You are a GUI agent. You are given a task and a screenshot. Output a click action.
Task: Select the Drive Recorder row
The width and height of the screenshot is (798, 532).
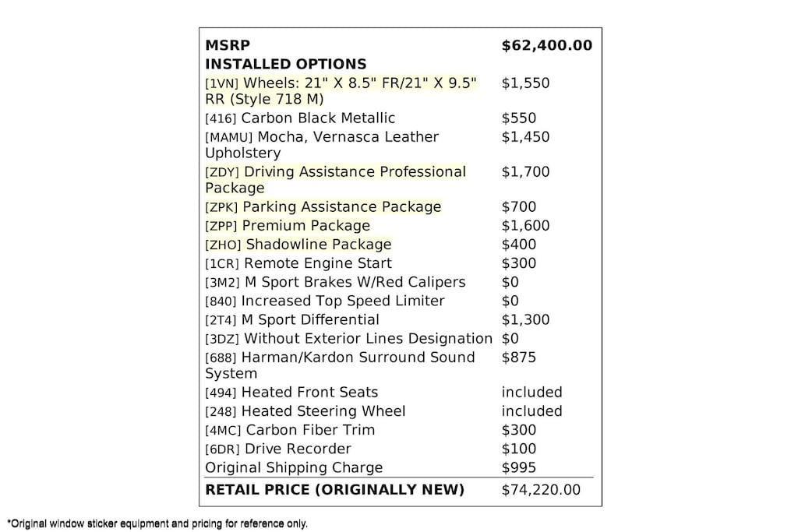click(278, 449)
